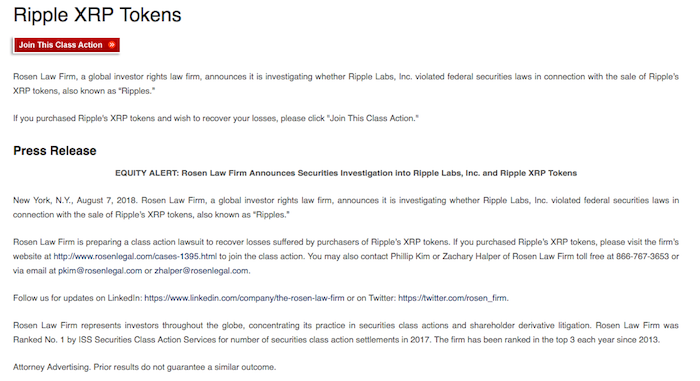Click the Attorney Advertising disclaimer line
This screenshot has height=381, width=700.
[x=145, y=367]
